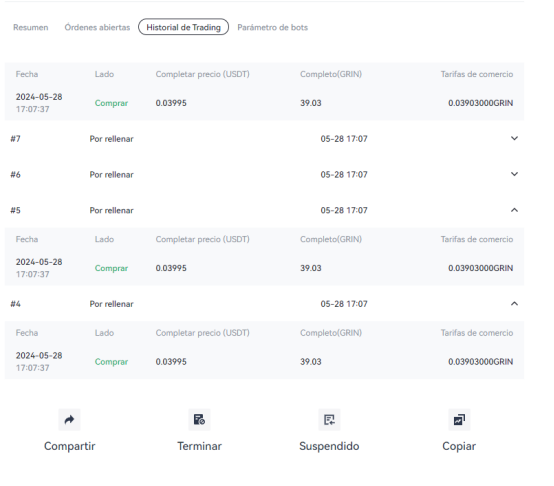Select the #7 Por rellenar row
Image resolution: width=554 pixels, height=486 pixels.
pyautogui.click(x=264, y=139)
